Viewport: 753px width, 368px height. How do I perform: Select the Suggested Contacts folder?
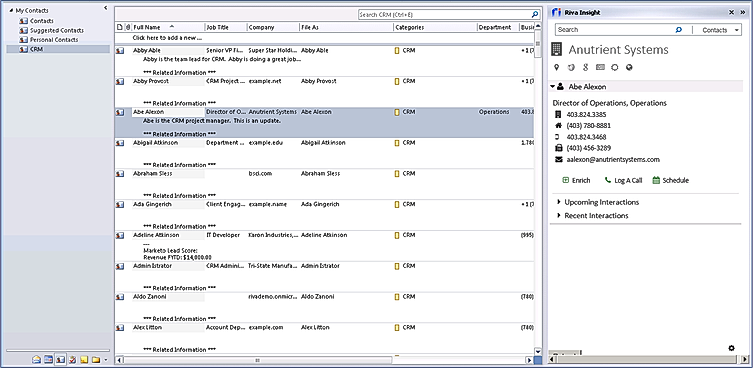(x=57, y=30)
